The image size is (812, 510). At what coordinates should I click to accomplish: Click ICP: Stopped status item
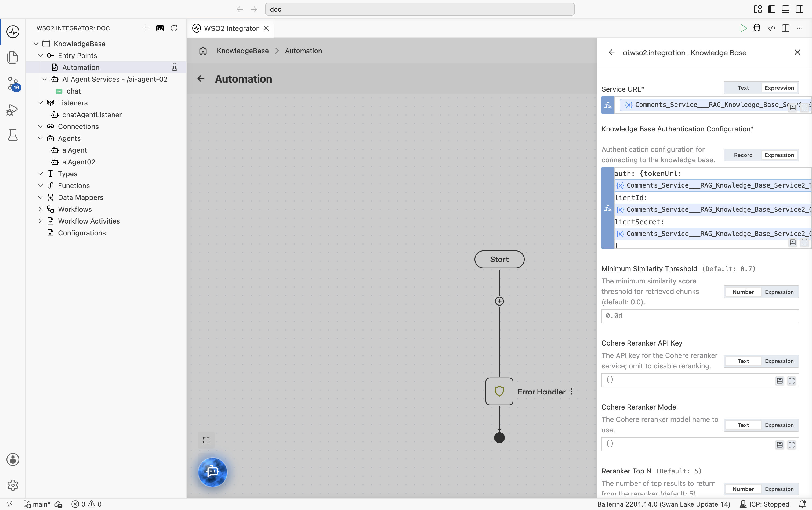pos(764,504)
